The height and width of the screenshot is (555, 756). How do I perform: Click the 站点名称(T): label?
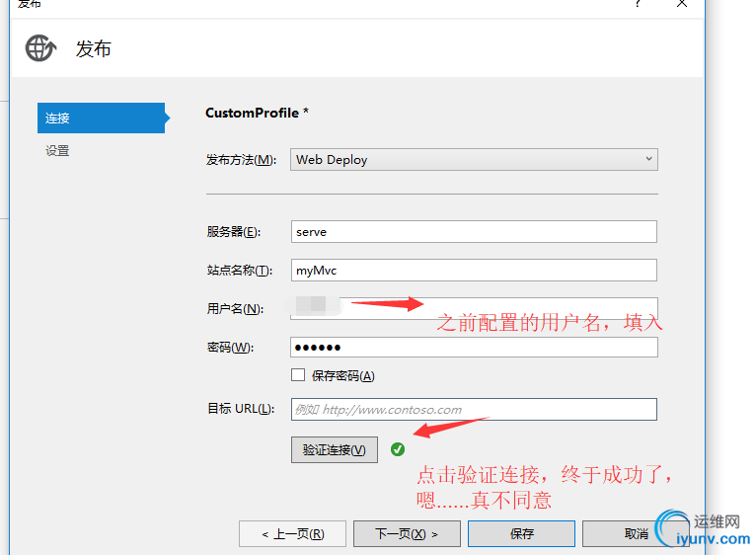[240, 271]
